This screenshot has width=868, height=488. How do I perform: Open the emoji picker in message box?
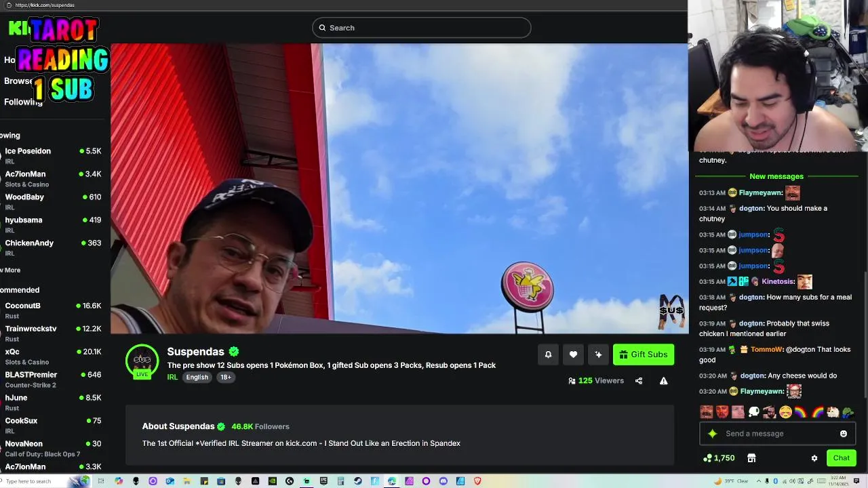[843, 434]
